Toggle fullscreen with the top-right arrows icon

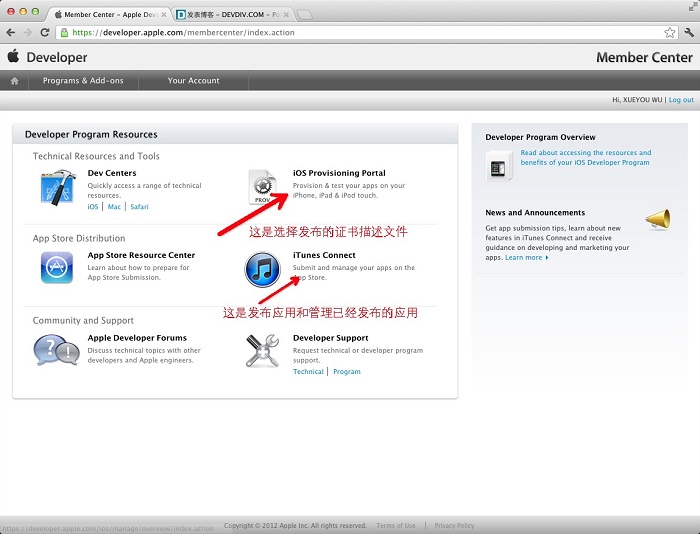click(693, 7)
